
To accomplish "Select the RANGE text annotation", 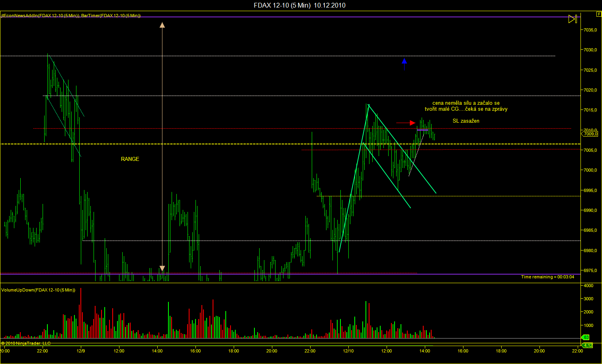I will point(130,159).
